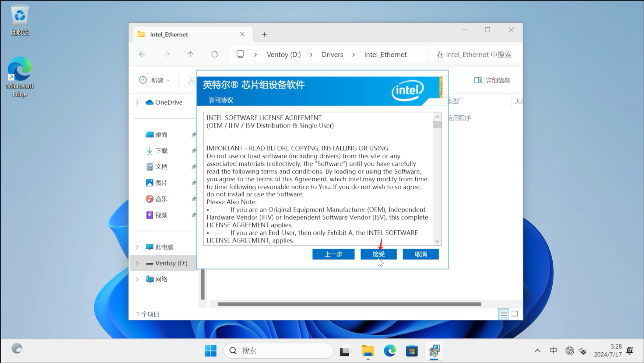Click Drivers in breadcrumb path

[x=332, y=55]
